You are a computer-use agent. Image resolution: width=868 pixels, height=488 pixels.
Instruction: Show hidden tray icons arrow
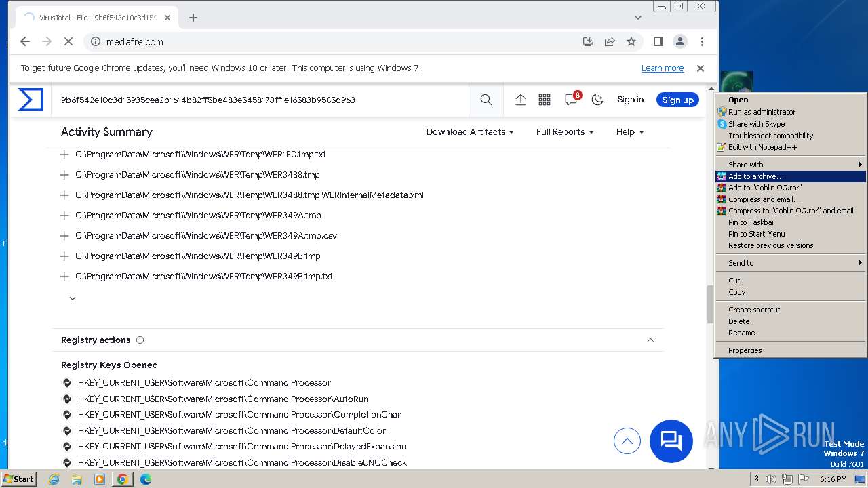coord(756,479)
